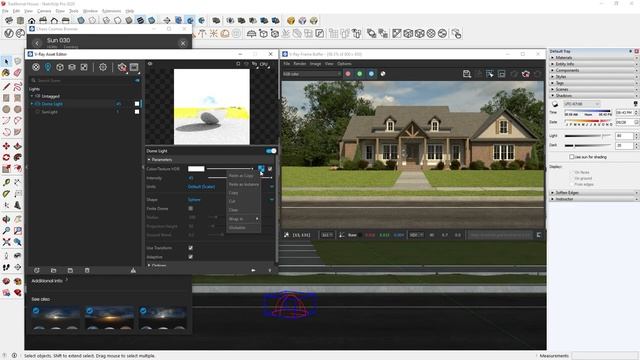Open the Camera menu in SketchUp
640x360 pixels.
44,11
